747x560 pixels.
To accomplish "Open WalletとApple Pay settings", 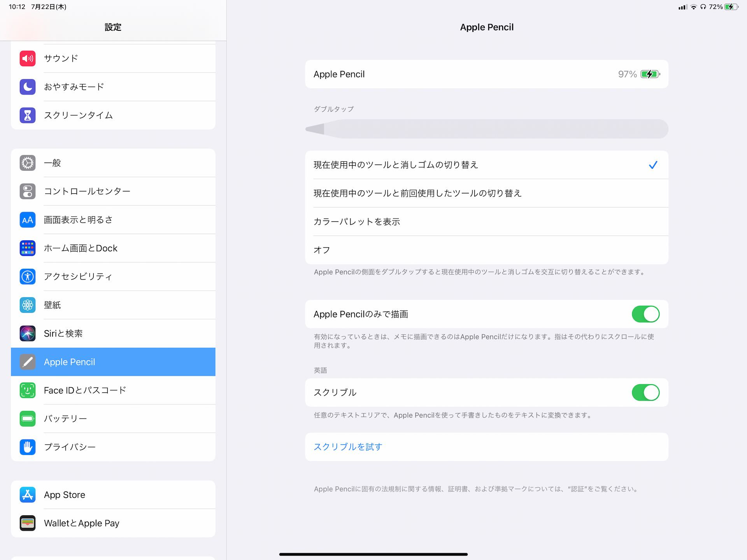I will click(113, 523).
